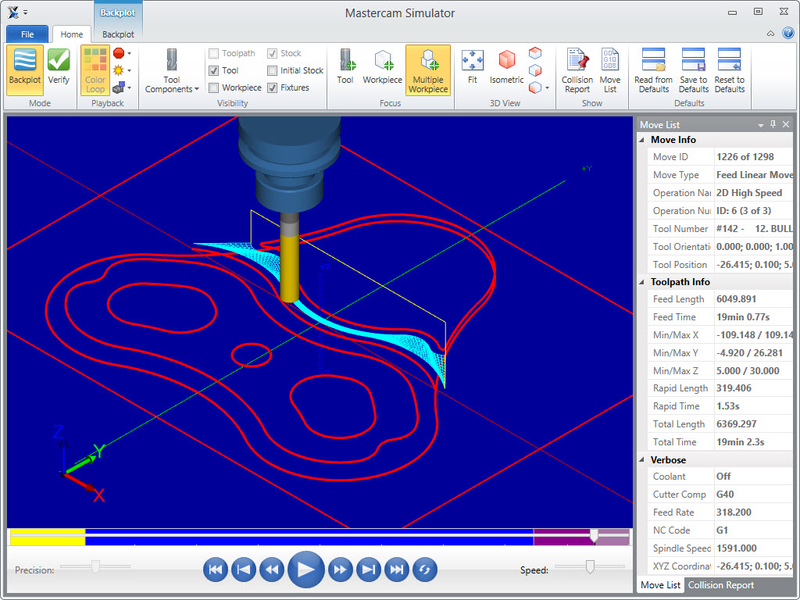
Task: Select the Move ID value "1226 of 1298"
Action: tap(745, 157)
